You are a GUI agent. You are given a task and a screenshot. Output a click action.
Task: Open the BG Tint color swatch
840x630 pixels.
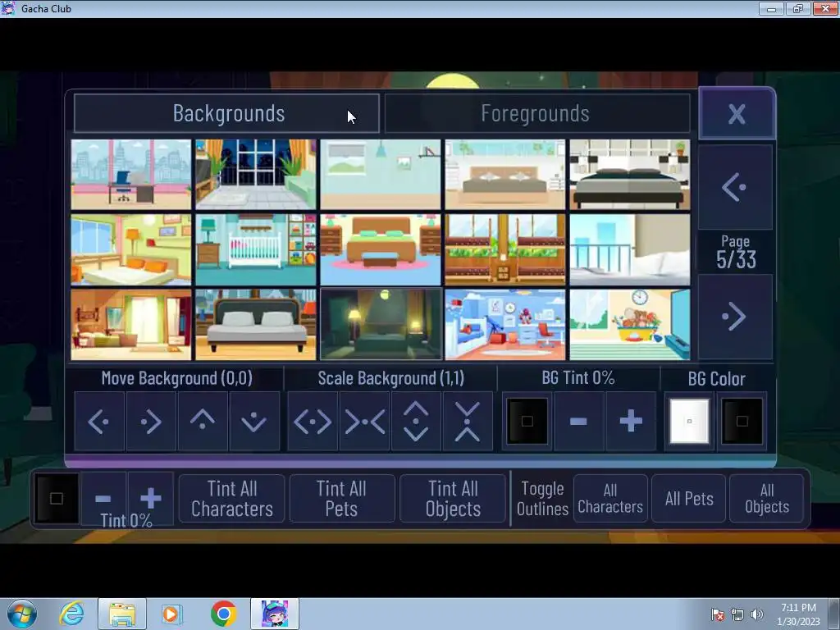coord(527,422)
